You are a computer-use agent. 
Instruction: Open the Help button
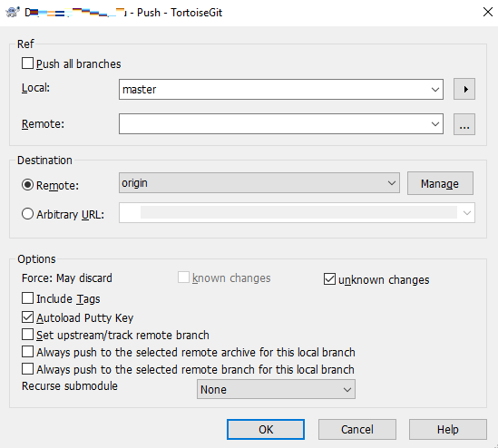(x=448, y=429)
